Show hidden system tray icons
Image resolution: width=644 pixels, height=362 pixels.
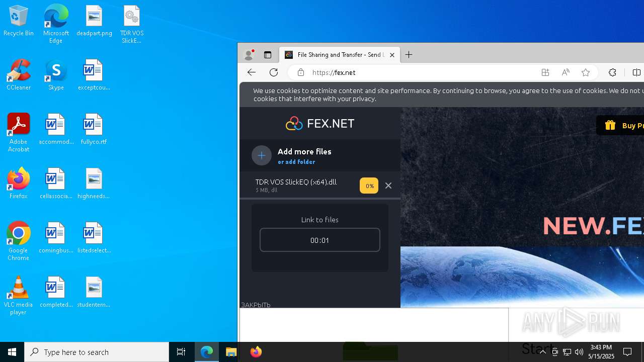pos(542,352)
